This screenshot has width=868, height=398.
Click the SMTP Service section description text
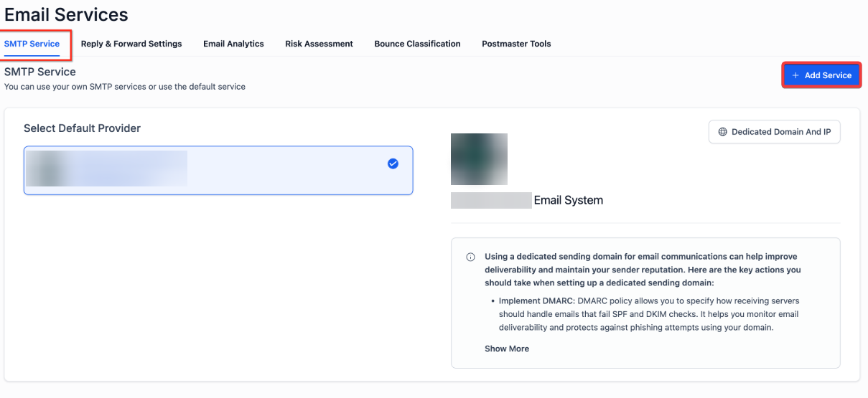tap(125, 87)
